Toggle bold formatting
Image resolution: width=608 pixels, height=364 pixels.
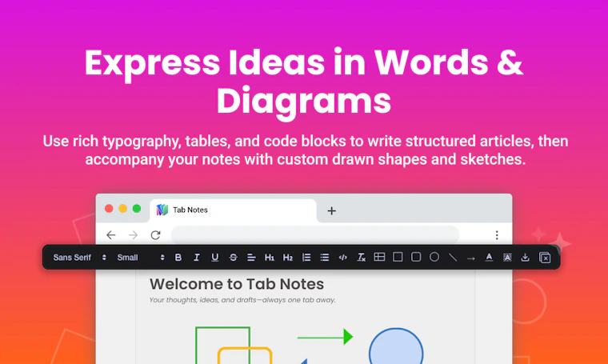pyautogui.click(x=178, y=258)
